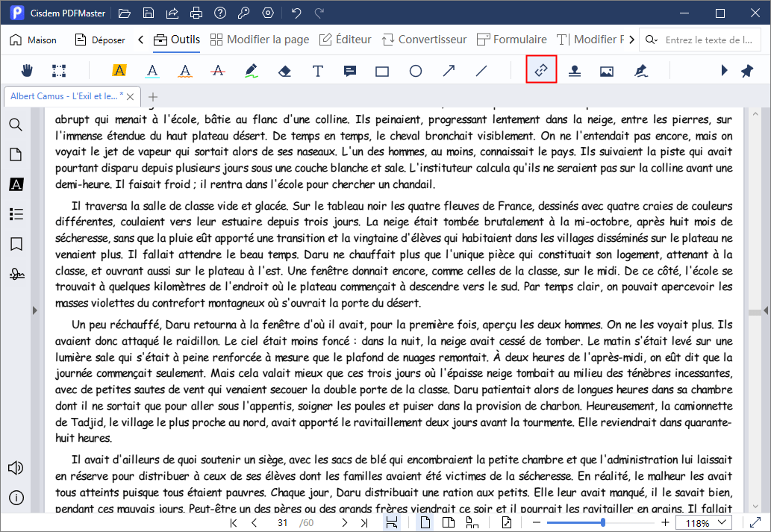Open document info icon in sidebar
The width and height of the screenshot is (771, 532).
point(16,498)
